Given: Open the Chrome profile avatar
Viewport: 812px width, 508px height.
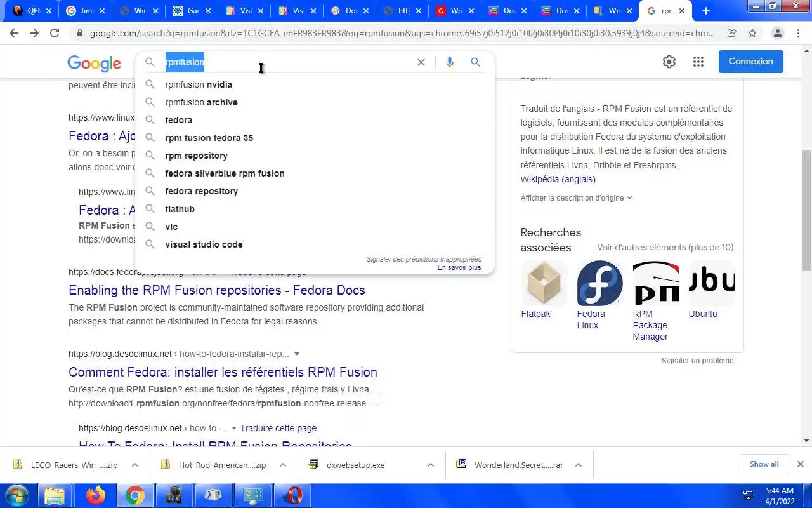Looking at the screenshot, I should pyautogui.click(x=778, y=34).
